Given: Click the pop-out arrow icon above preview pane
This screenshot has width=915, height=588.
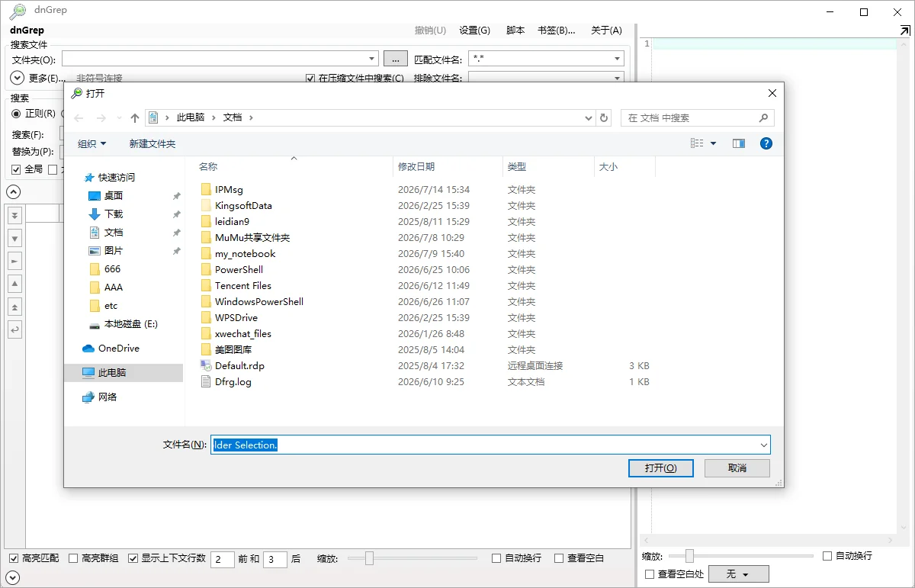Looking at the screenshot, I should 904,30.
